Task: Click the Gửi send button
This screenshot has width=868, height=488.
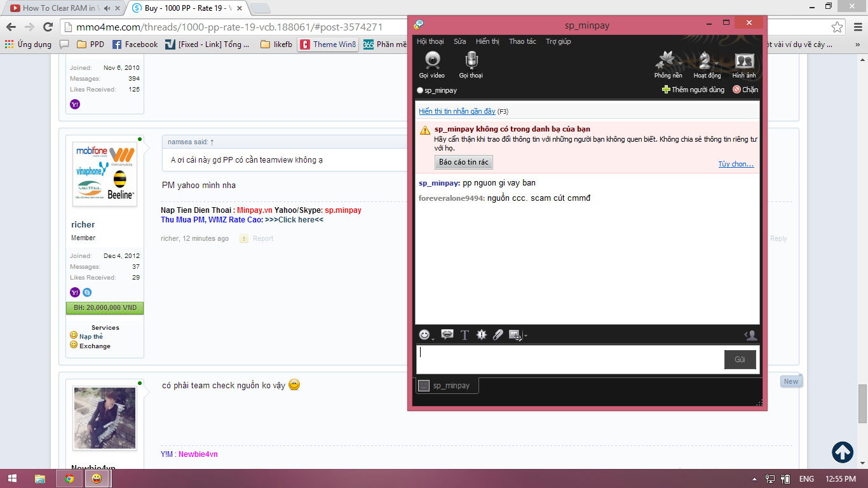Action: coord(740,360)
